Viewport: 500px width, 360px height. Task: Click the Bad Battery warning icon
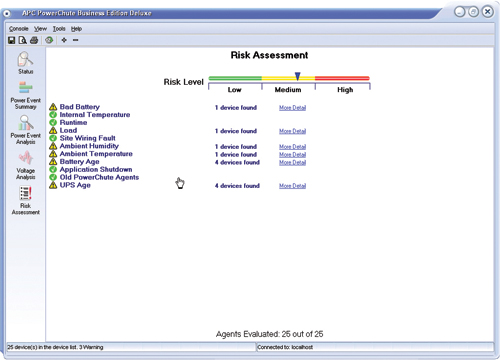(53, 107)
